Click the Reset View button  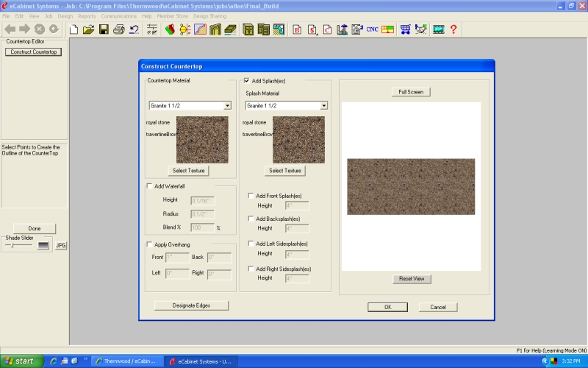tap(412, 279)
